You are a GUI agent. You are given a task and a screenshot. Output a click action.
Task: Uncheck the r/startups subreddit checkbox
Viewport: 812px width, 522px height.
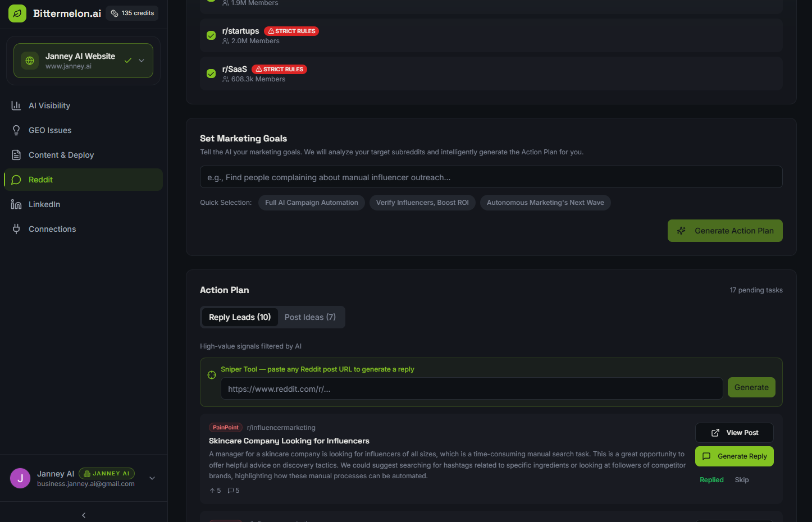tap(211, 35)
